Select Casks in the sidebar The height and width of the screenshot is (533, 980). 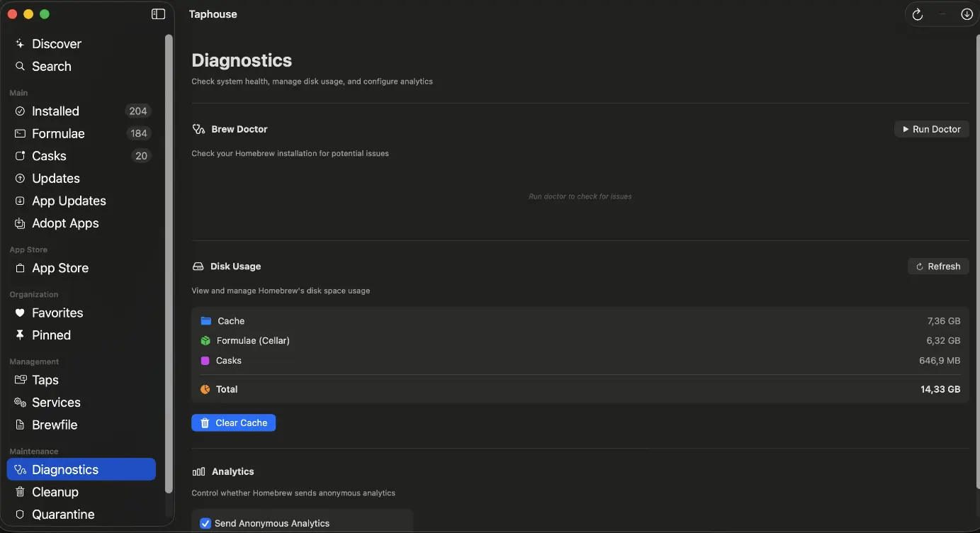(x=81, y=156)
